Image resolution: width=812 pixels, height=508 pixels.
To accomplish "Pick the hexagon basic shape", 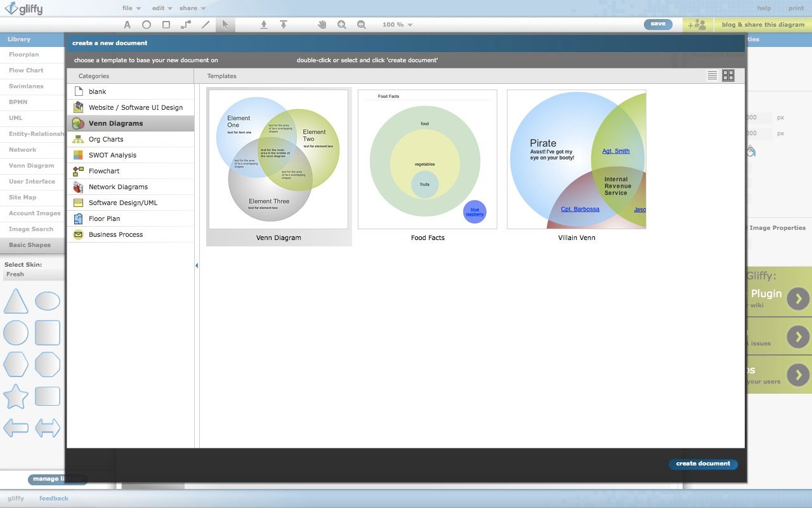I will pos(16,364).
